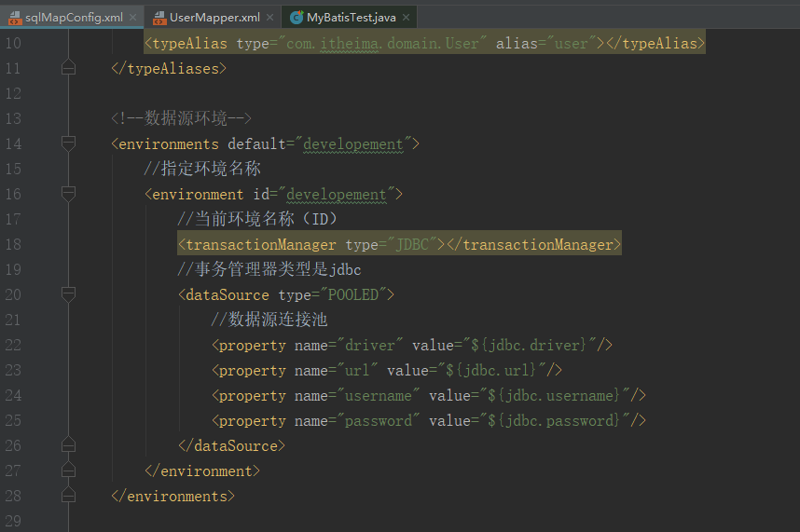This screenshot has width=800, height=532.
Task: Close the MyBatisTest.java tab
Action: [407, 18]
